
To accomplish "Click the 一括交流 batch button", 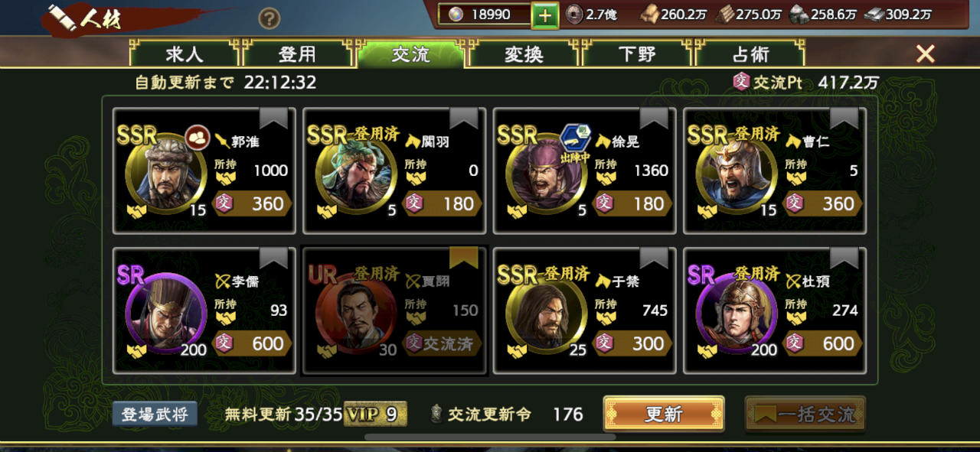I will click(805, 415).
